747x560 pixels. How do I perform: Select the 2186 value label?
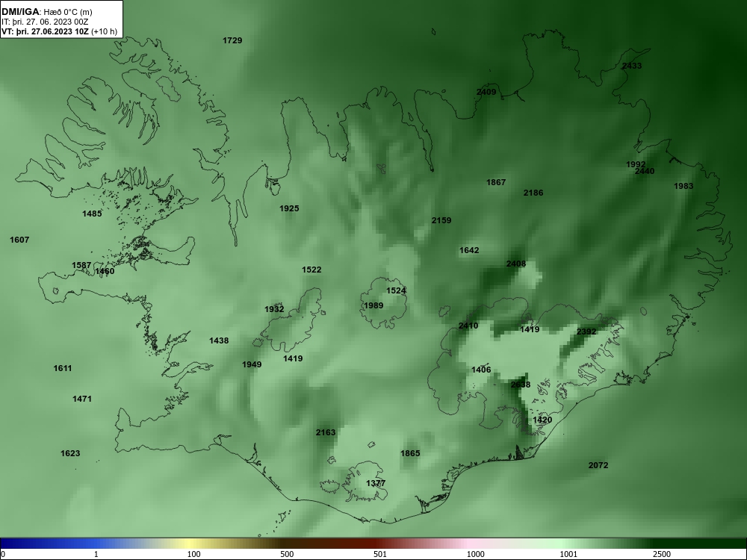(533, 193)
